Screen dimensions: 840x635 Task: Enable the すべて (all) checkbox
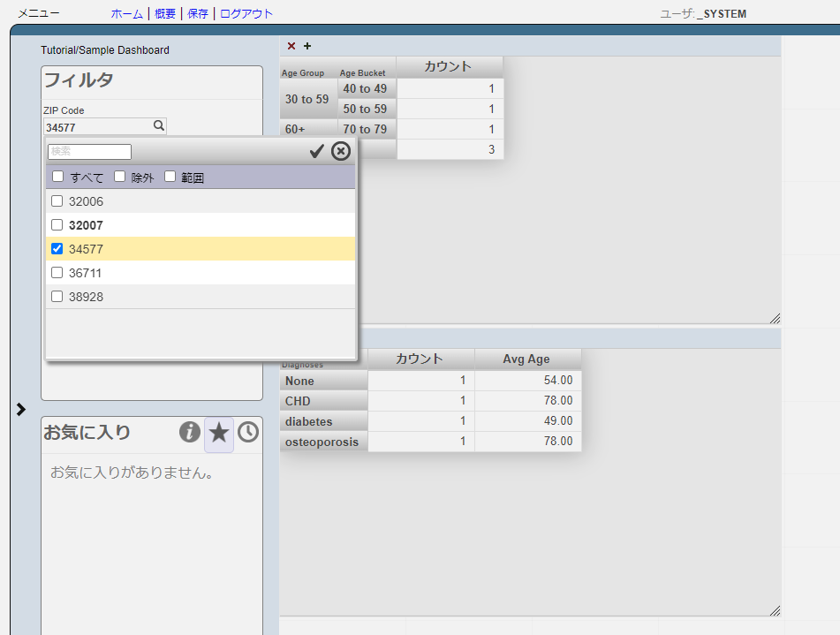(x=58, y=177)
